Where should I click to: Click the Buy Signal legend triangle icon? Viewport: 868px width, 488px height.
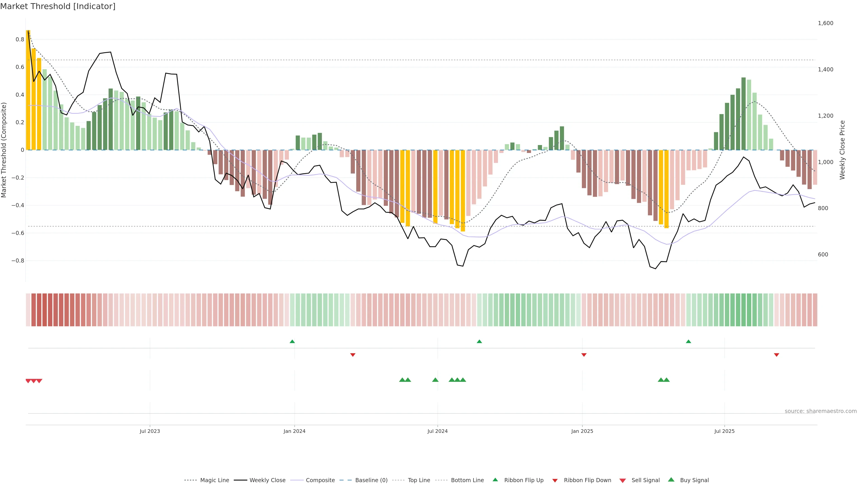pyautogui.click(x=671, y=480)
